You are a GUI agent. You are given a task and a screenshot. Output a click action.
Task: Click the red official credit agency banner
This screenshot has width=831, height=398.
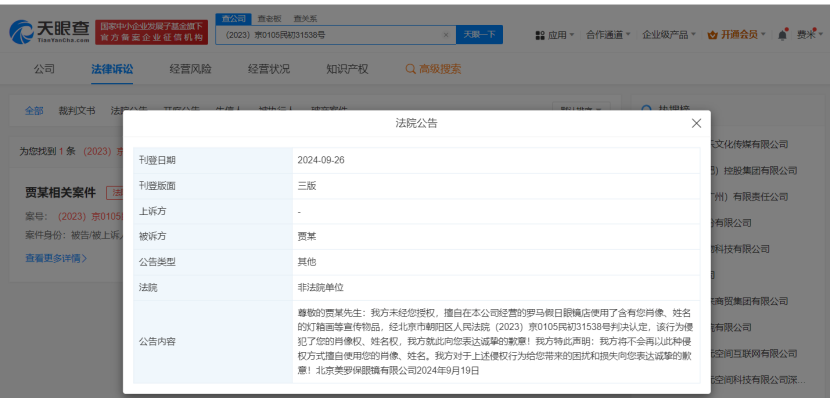pyautogui.click(x=152, y=32)
